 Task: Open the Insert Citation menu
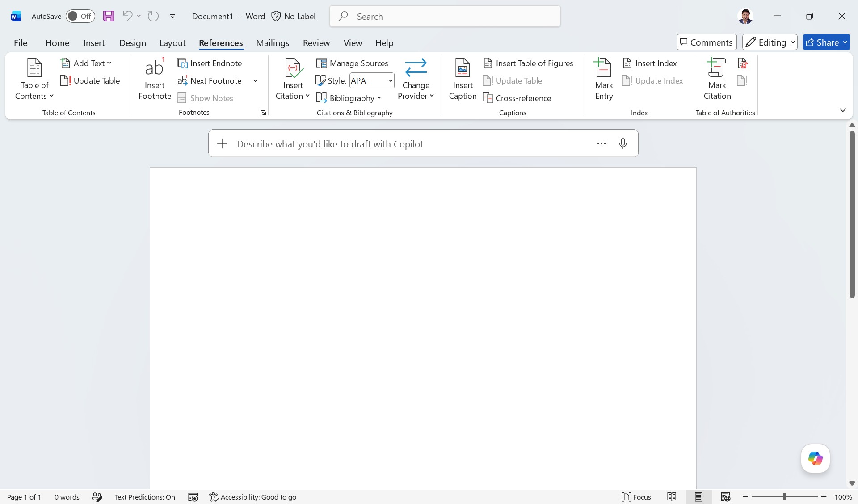point(293,79)
